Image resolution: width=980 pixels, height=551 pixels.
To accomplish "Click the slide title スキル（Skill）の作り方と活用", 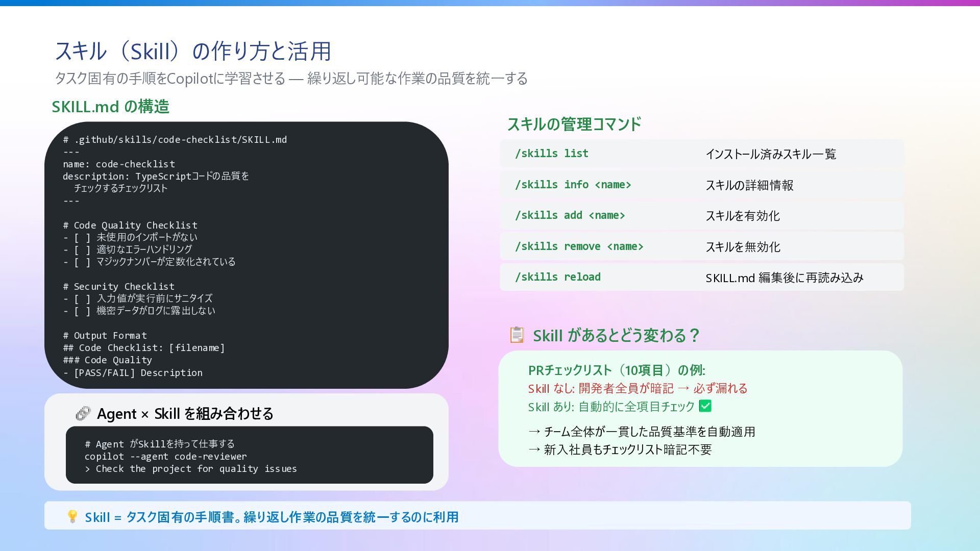I will coord(193,51).
